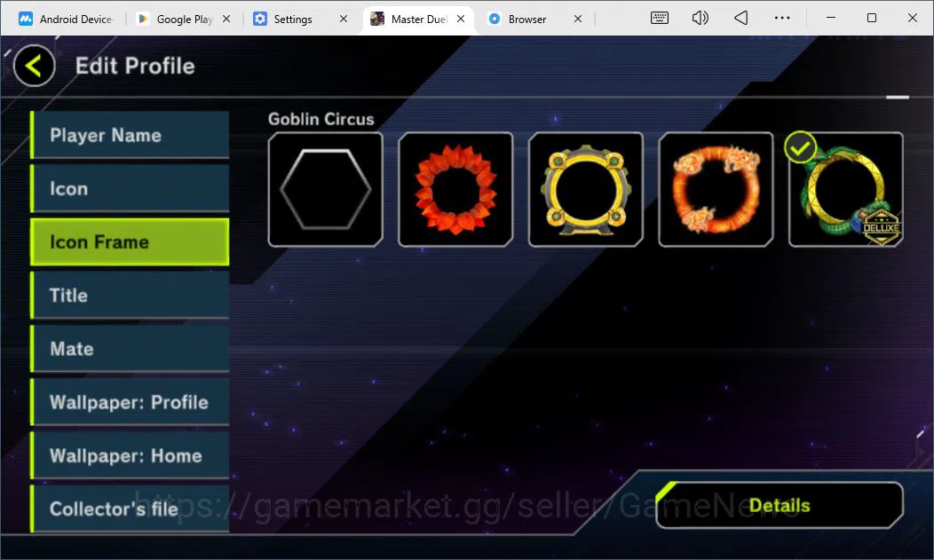
Task: Close the Browser tab
Action: point(577,19)
